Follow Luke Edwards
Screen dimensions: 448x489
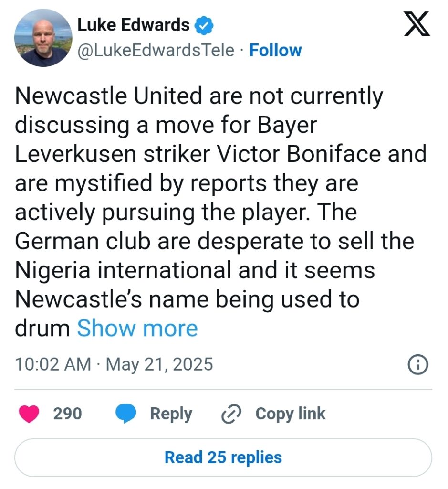coord(275,51)
